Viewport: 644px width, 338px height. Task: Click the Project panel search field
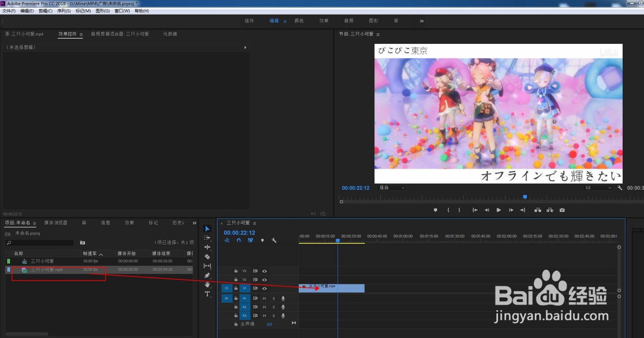coord(39,243)
